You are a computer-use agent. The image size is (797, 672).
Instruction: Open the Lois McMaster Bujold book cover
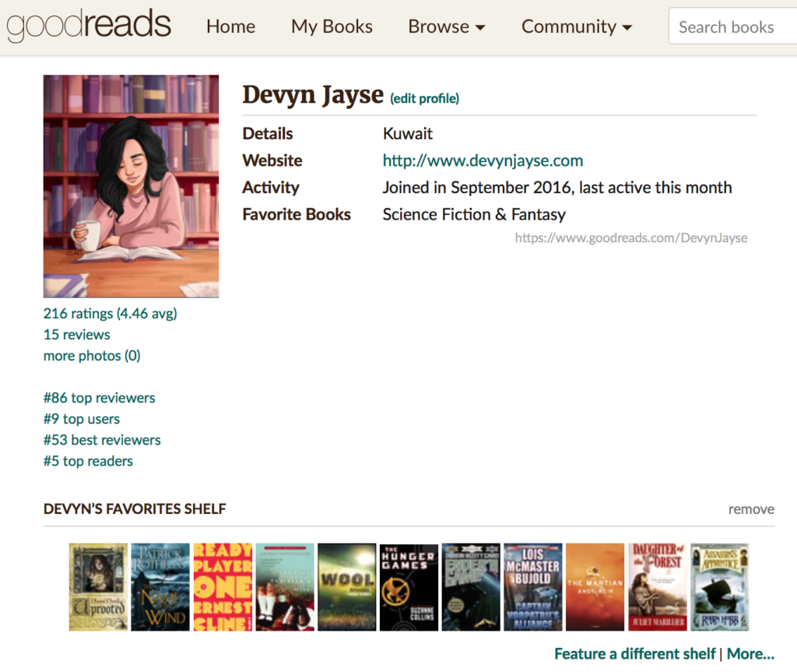click(x=532, y=587)
